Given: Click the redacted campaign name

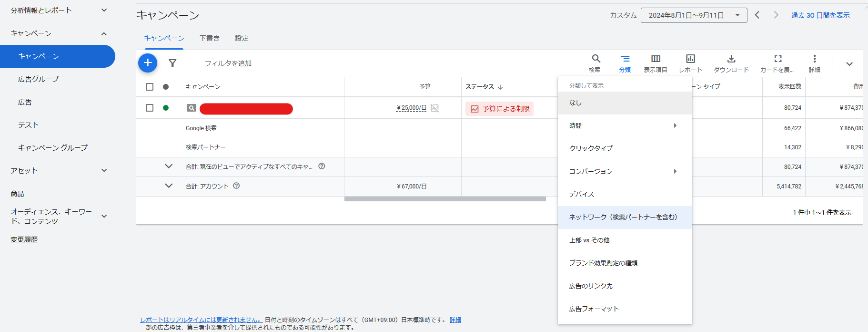Looking at the screenshot, I should pos(246,109).
